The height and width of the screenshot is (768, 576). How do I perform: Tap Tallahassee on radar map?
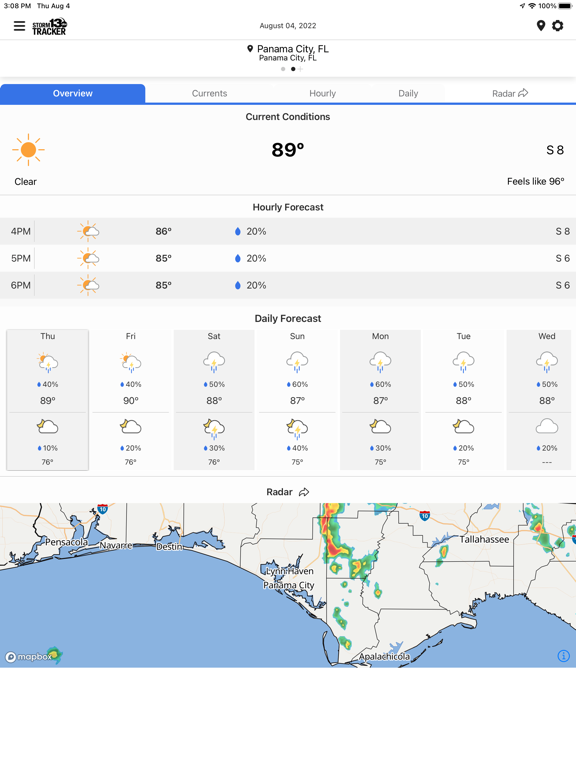click(484, 539)
